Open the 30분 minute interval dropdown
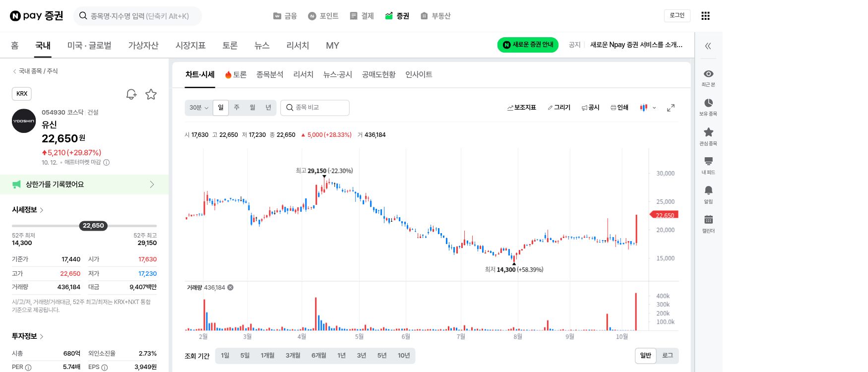 pos(199,108)
